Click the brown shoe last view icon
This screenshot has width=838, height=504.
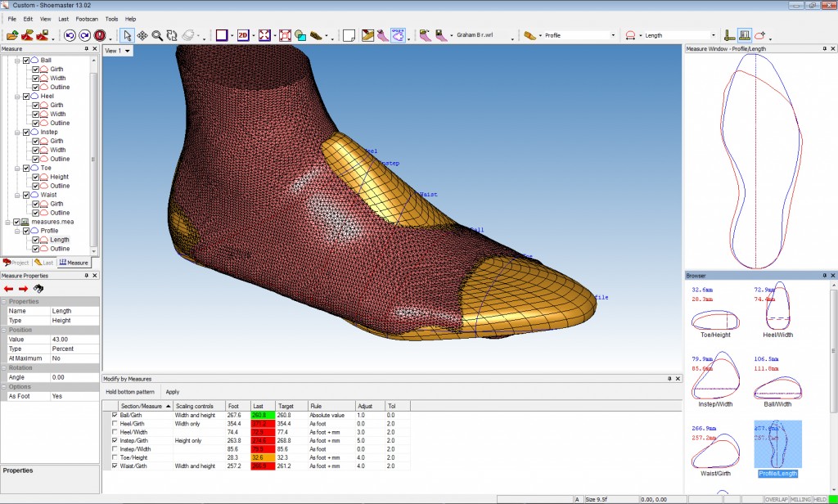pyautogui.click(x=317, y=35)
